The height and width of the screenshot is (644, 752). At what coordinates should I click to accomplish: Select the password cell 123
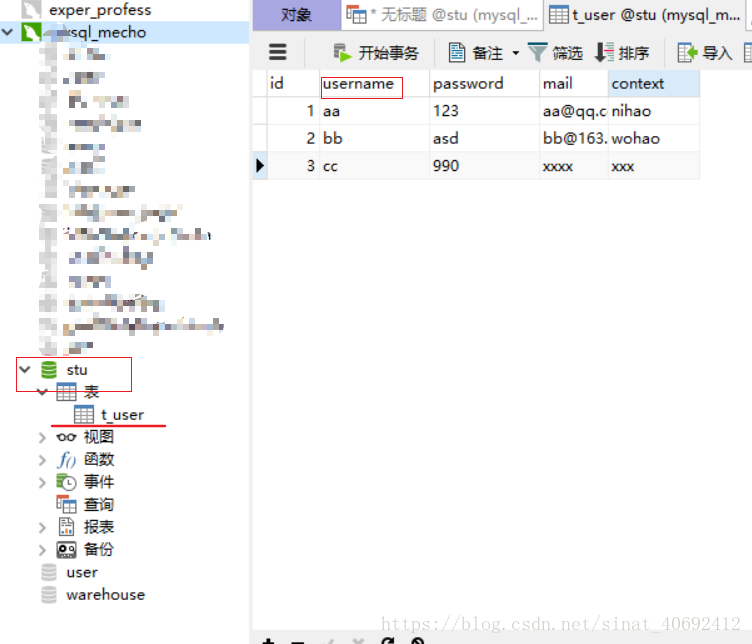(x=484, y=111)
